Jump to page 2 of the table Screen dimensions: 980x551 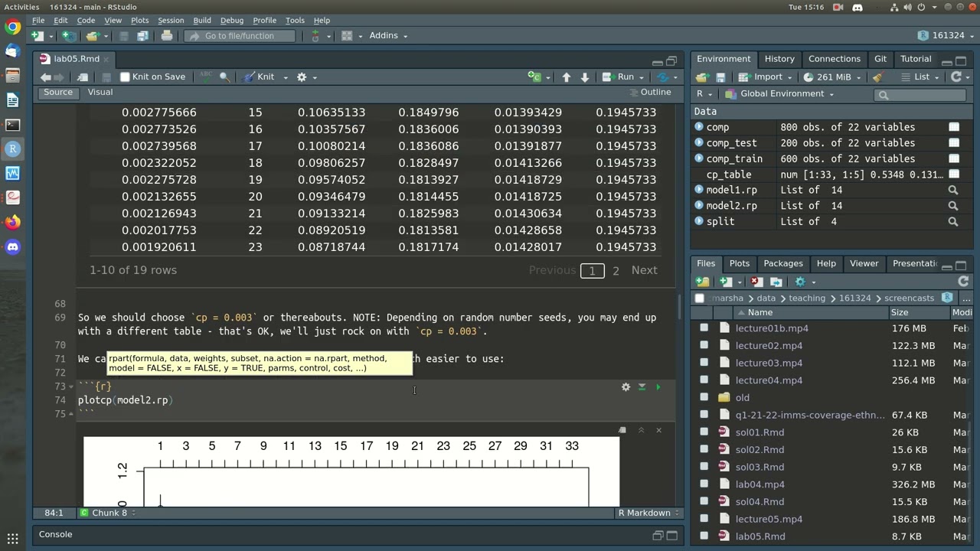coord(616,270)
